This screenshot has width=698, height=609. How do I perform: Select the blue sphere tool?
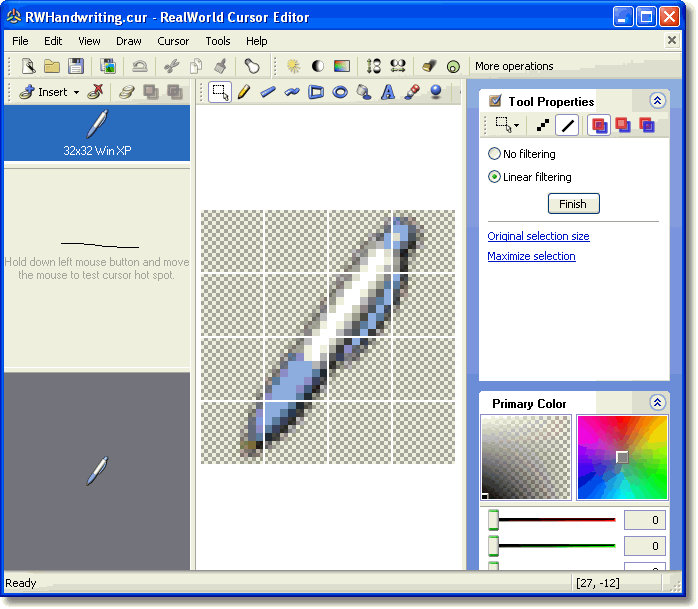tap(436, 91)
